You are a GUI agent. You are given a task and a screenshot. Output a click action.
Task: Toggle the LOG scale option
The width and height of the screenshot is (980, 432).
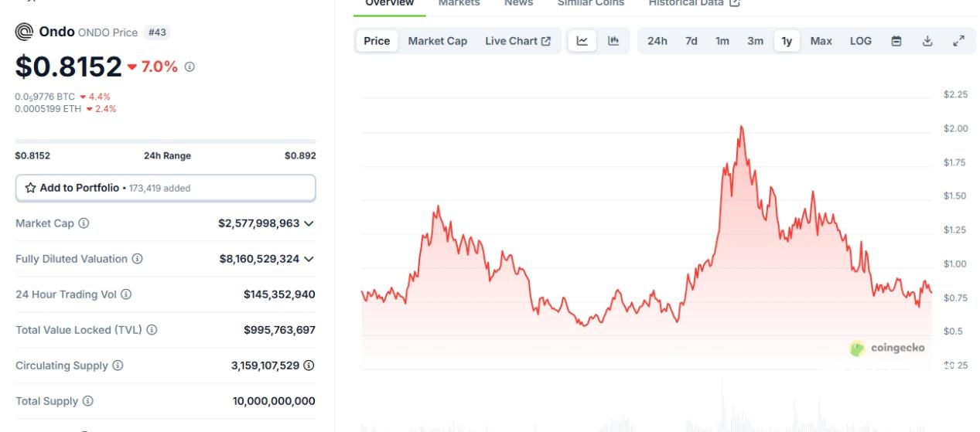(861, 41)
